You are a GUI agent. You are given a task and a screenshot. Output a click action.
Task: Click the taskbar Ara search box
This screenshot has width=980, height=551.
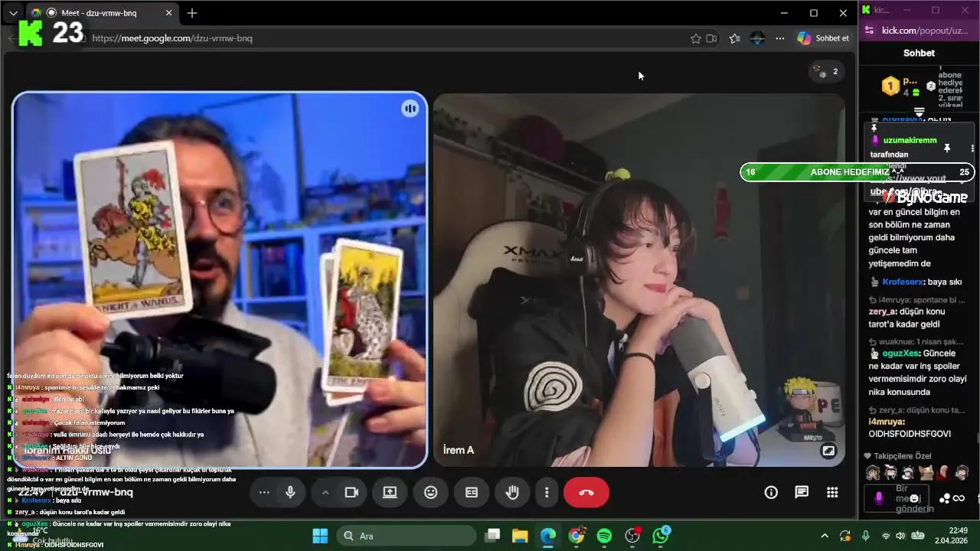click(406, 536)
